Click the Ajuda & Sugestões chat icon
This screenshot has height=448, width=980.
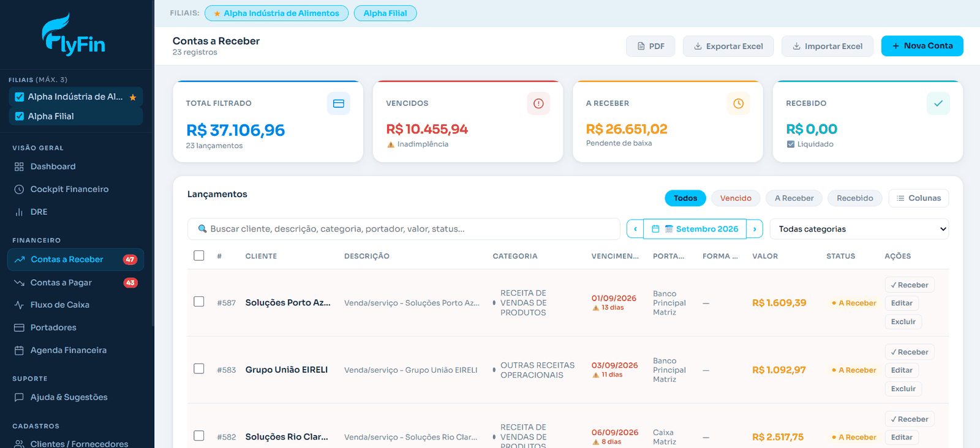point(19,397)
